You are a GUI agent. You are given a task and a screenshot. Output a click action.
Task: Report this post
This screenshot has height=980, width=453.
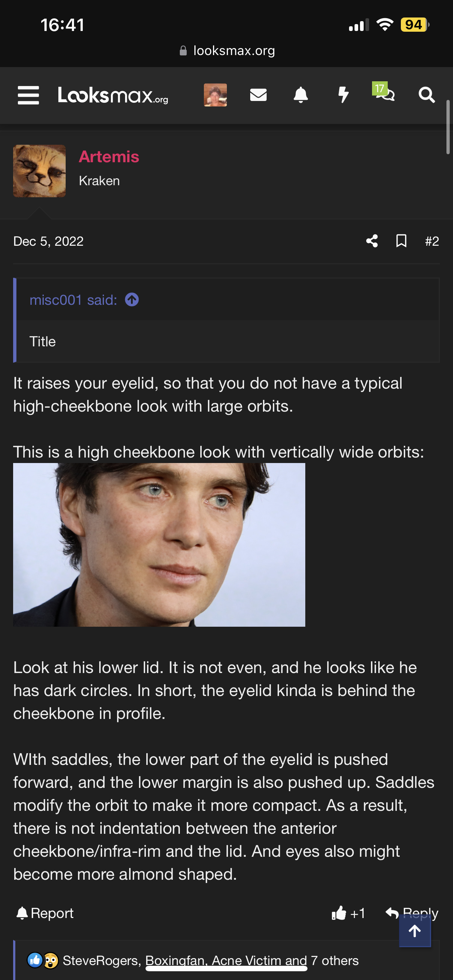pos(45,913)
